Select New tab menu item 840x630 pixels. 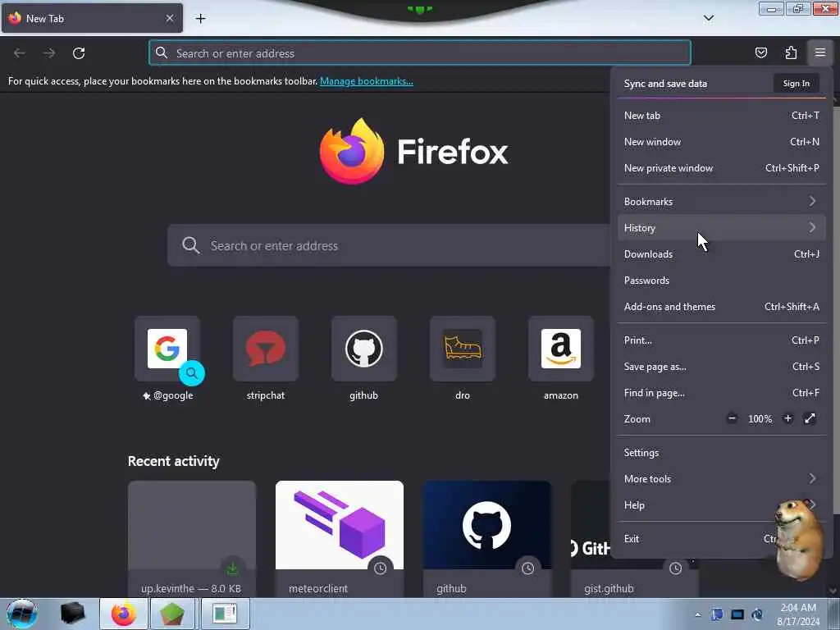(722, 115)
